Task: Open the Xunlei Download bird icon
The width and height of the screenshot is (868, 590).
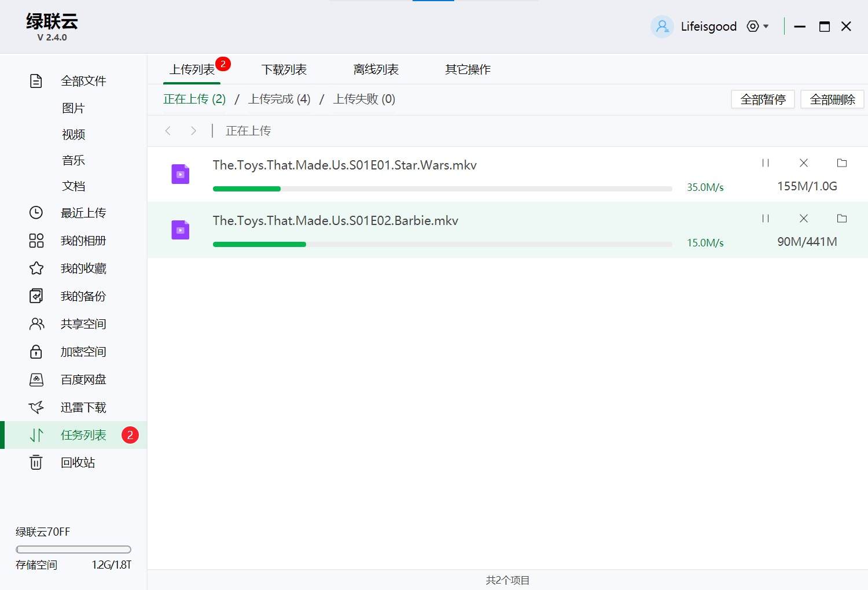Action: pyautogui.click(x=36, y=407)
